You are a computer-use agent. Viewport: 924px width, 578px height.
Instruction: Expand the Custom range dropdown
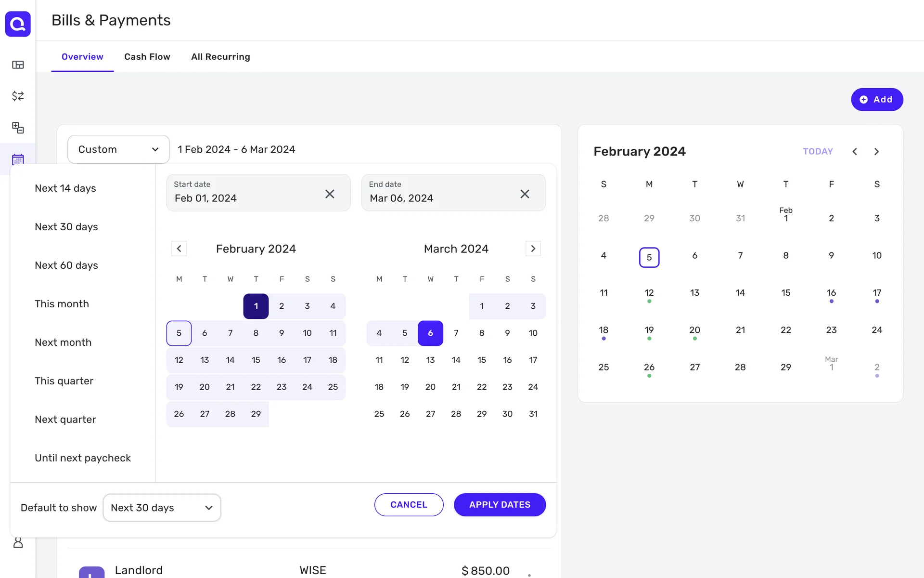coord(118,149)
